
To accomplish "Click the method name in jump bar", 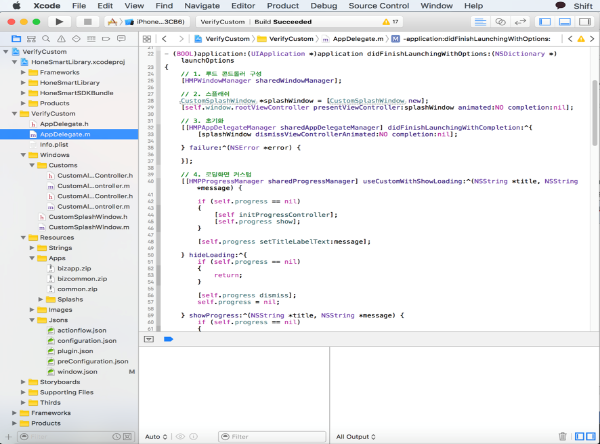I will (471, 39).
